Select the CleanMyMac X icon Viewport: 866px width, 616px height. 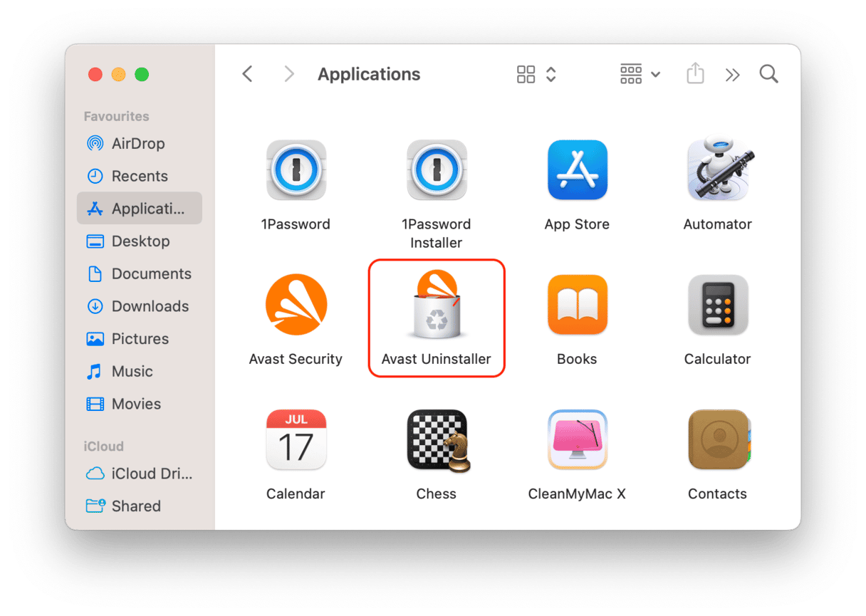[x=577, y=439]
